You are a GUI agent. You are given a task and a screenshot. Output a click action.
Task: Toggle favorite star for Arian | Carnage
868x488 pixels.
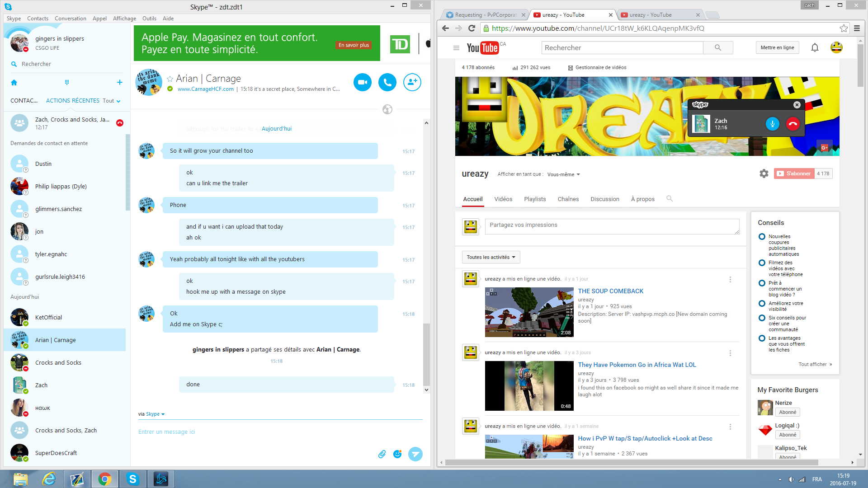coord(170,79)
